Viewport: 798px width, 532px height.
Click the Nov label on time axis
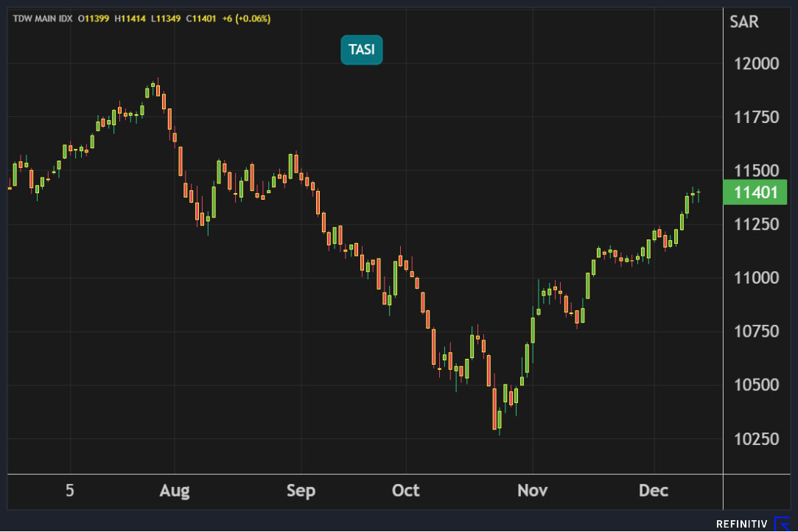532,491
